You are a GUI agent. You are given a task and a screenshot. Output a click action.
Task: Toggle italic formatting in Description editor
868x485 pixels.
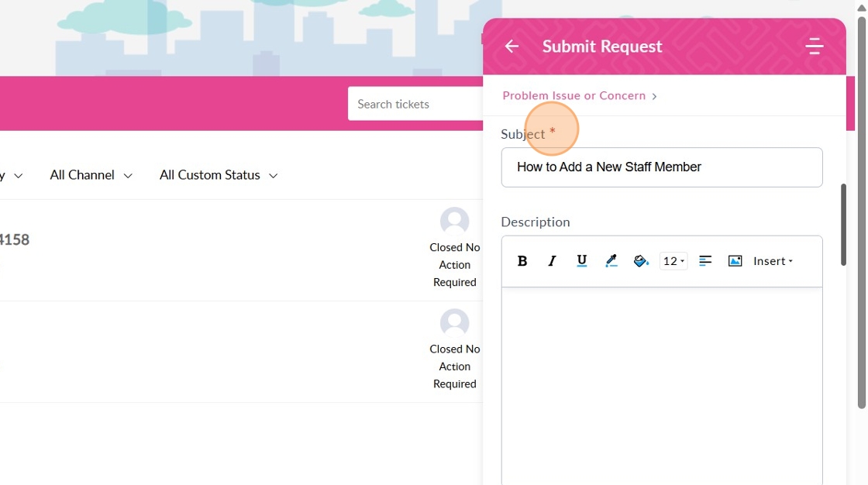pos(552,261)
